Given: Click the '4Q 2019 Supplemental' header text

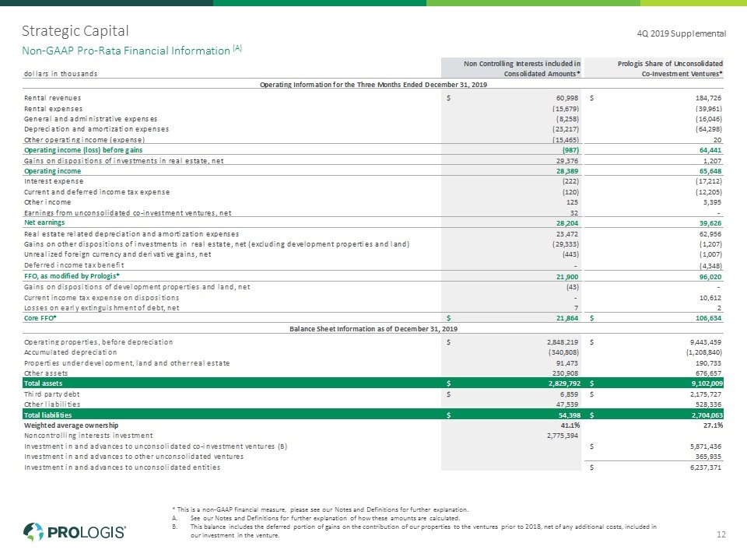Looking at the screenshot, I should (x=682, y=33).
